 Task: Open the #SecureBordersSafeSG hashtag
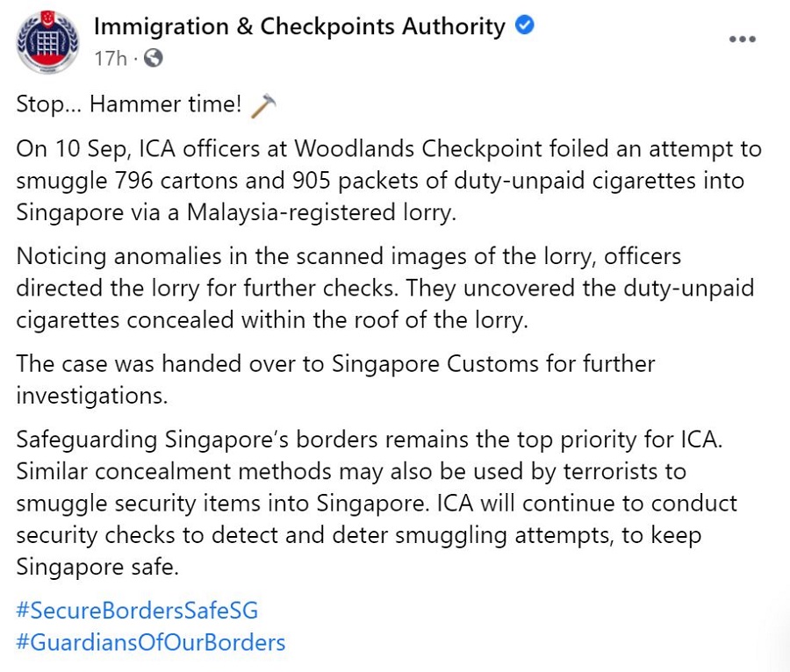[x=137, y=610]
